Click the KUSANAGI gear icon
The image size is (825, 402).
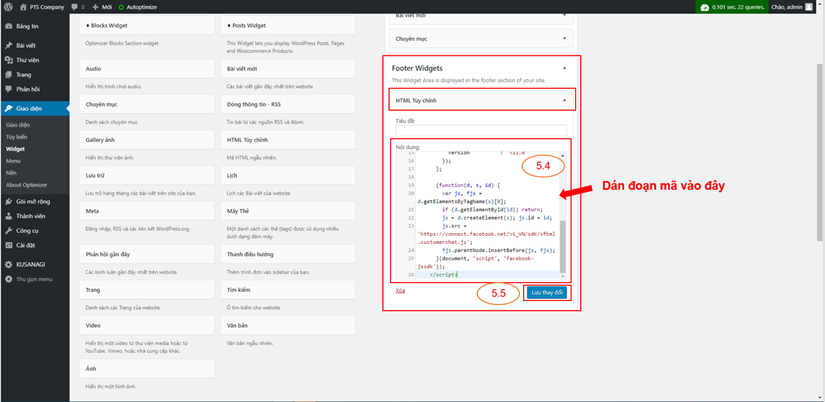8,264
